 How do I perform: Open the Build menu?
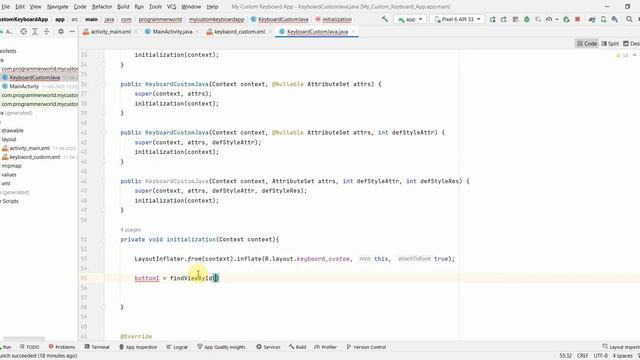[123, 7]
